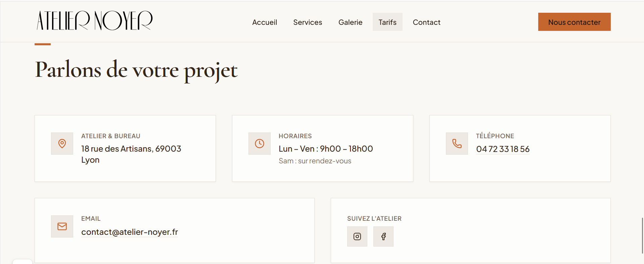Screen dimensions: 644x264
Task: Click the location pin icon
Action: point(62,144)
